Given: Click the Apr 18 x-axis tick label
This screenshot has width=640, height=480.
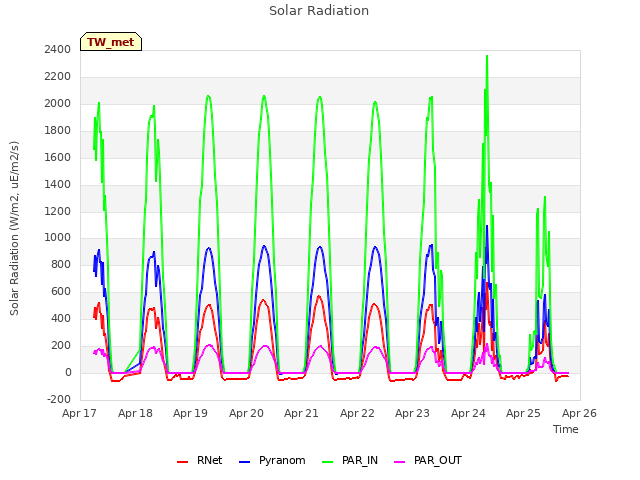Looking at the screenshot, I should pyautogui.click(x=135, y=413).
